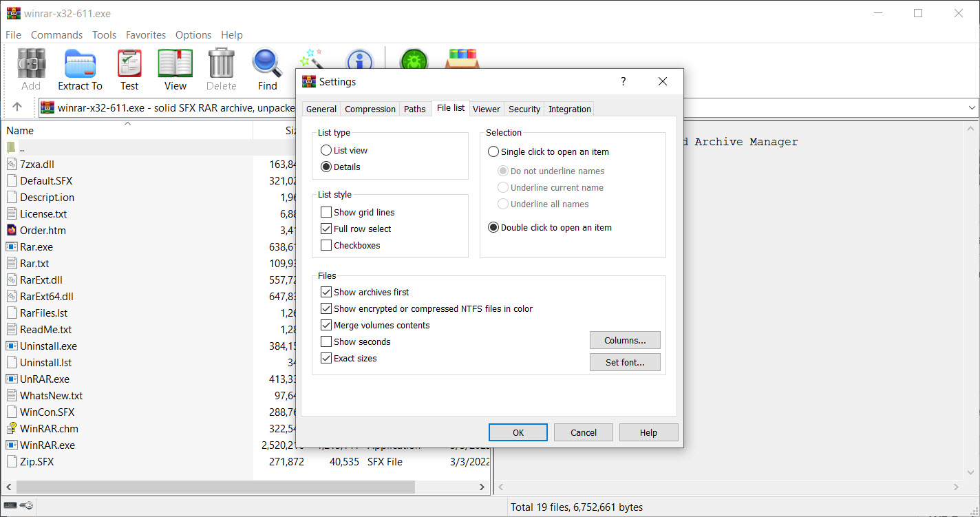The height and width of the screenshot is (517, 980).
Task: Select the Zip.SFX file name
Action: pos(37,461)
